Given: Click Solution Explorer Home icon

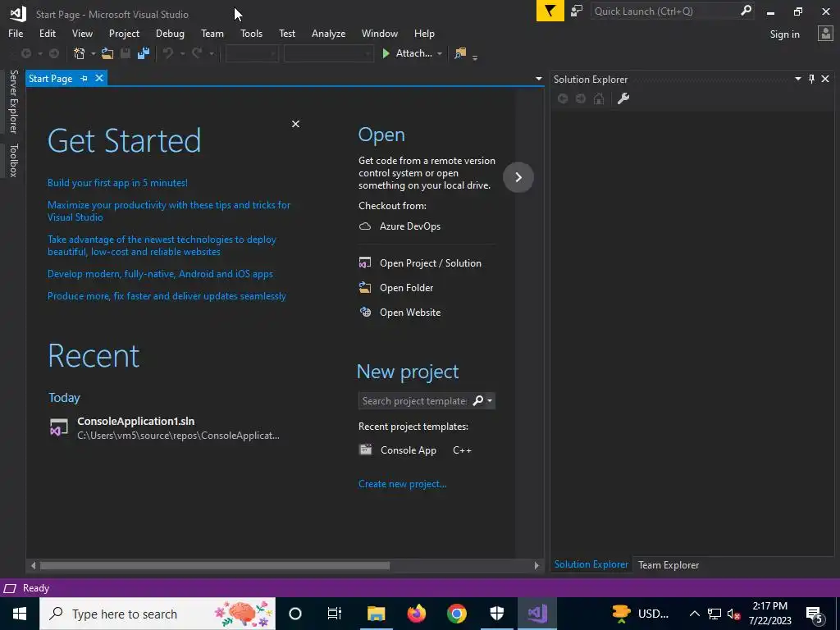Looking at the screenshot, I should point(599,98).
